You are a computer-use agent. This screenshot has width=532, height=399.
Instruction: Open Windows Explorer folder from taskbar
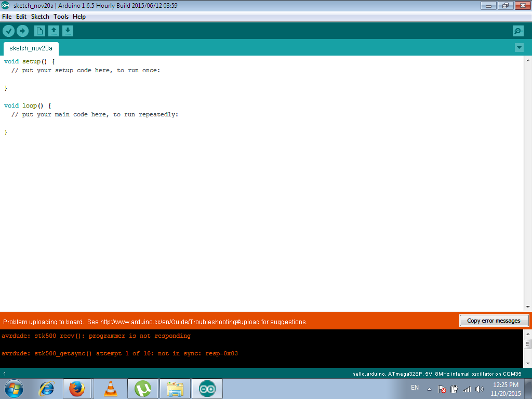tap(175, 389)
